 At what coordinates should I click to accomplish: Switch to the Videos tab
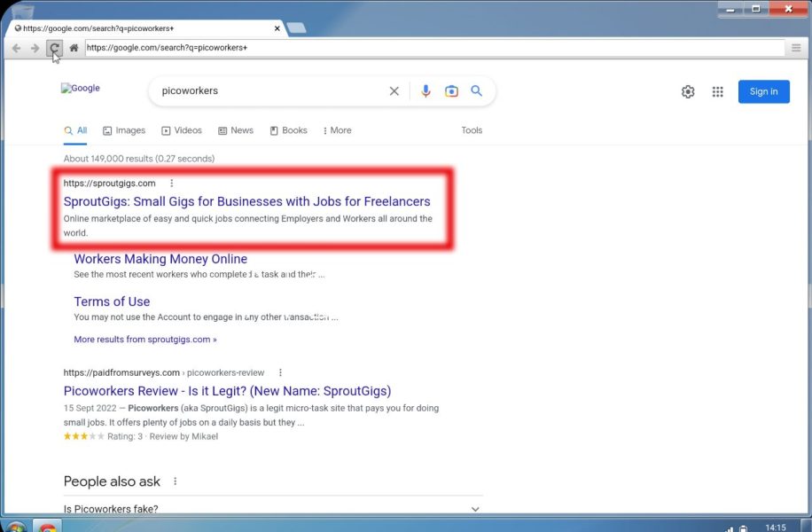point(182,130)
